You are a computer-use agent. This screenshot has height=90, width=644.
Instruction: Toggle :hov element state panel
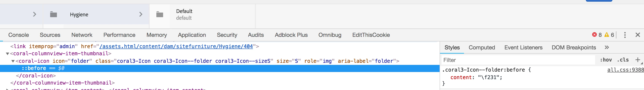pyautogui.click(x=606, y=60)
